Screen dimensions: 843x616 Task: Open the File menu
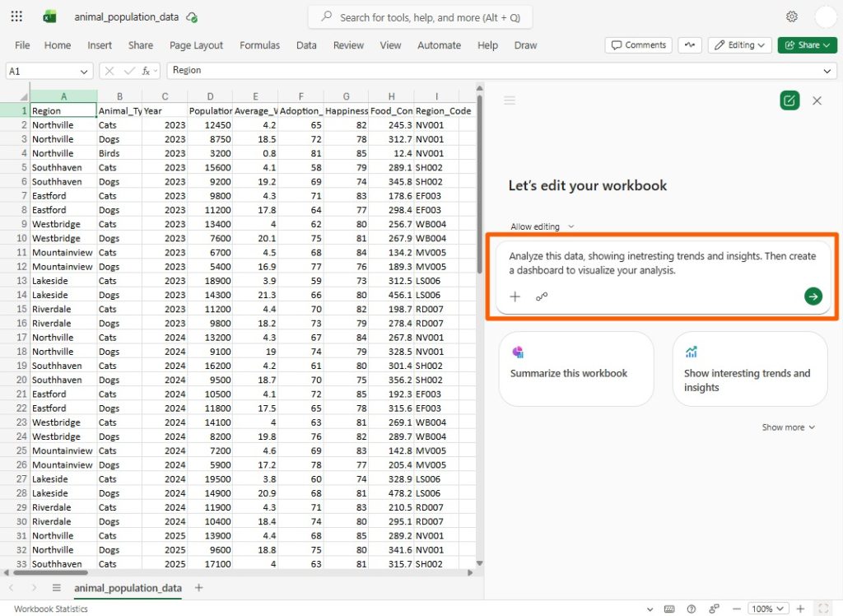(x=22, y=45)
